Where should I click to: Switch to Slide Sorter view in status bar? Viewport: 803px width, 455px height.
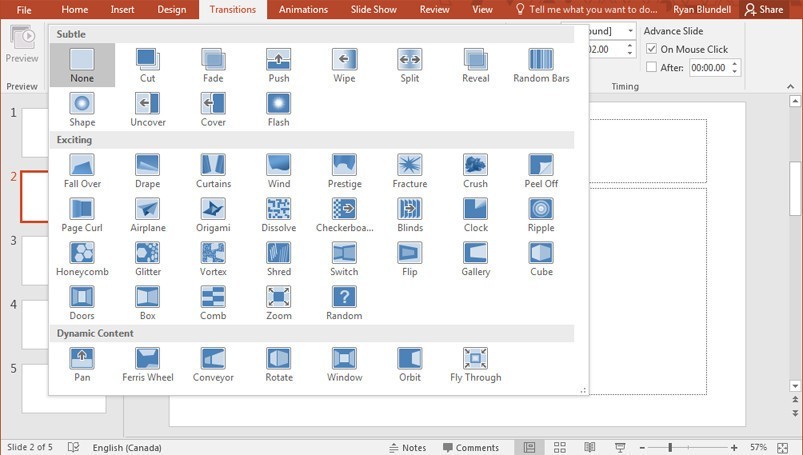pos(560,447)
